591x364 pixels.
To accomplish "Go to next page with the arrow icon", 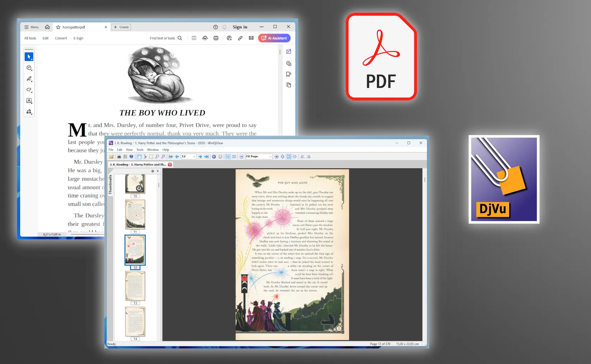I will coord(200,157).
